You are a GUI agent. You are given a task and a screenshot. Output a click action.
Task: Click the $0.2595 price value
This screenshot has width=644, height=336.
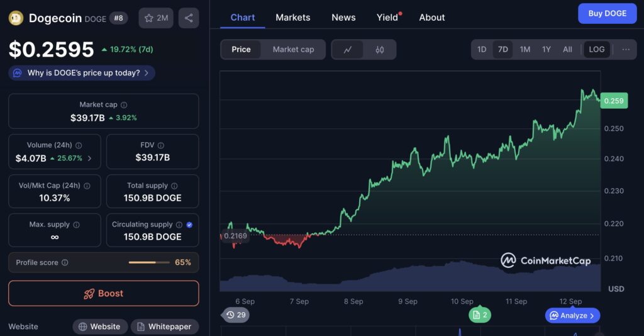coord(52,50)
